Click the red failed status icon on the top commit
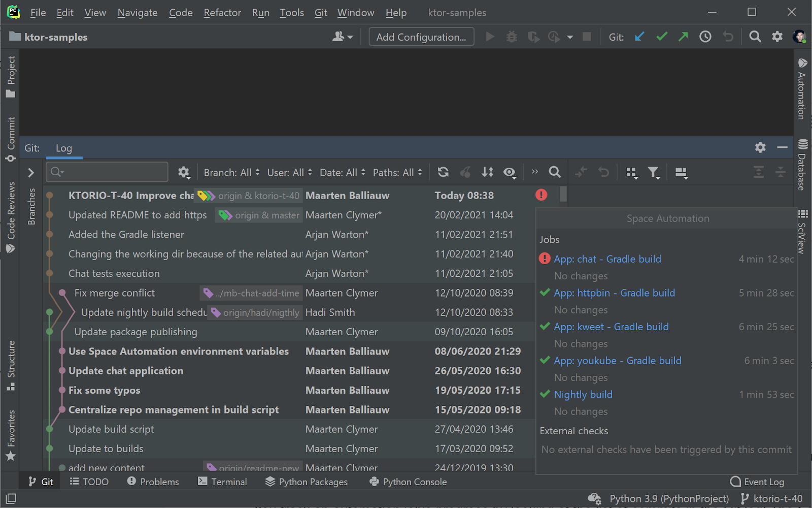812x508 pixels. pyautogui.click(x=542, y=195)
